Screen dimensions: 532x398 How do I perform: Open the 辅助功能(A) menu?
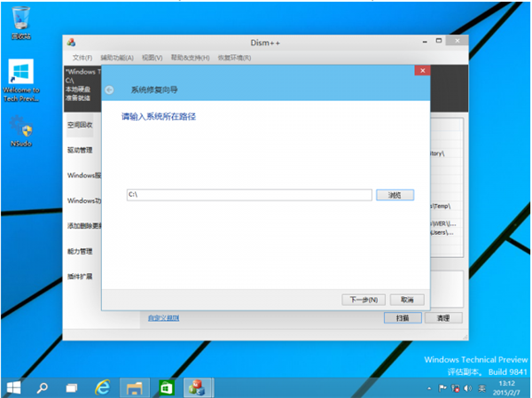point(117,58)
